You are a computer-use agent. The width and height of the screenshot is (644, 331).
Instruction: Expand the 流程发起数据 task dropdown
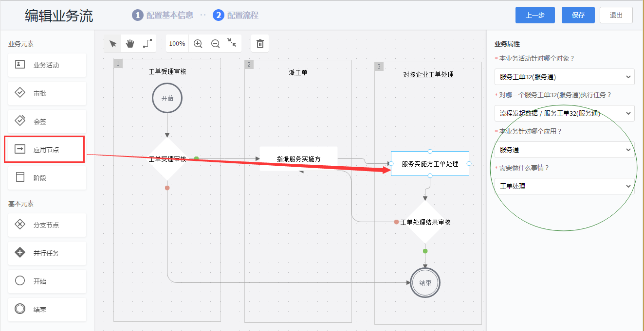(564, 113)
